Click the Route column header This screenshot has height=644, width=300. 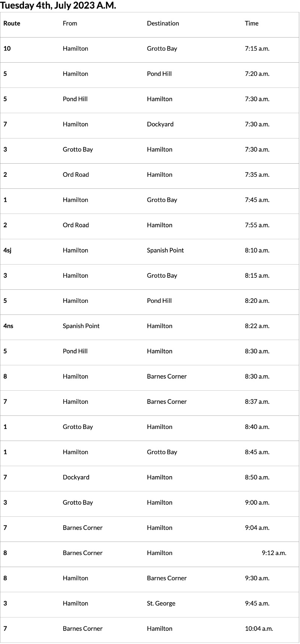tap(12, 23)
